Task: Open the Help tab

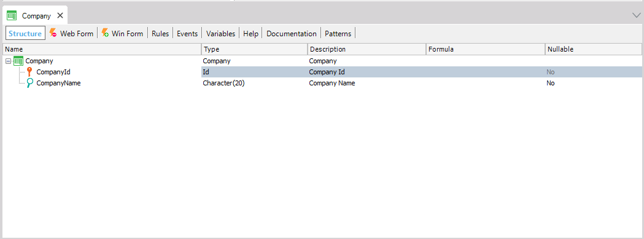Action: 250,34
